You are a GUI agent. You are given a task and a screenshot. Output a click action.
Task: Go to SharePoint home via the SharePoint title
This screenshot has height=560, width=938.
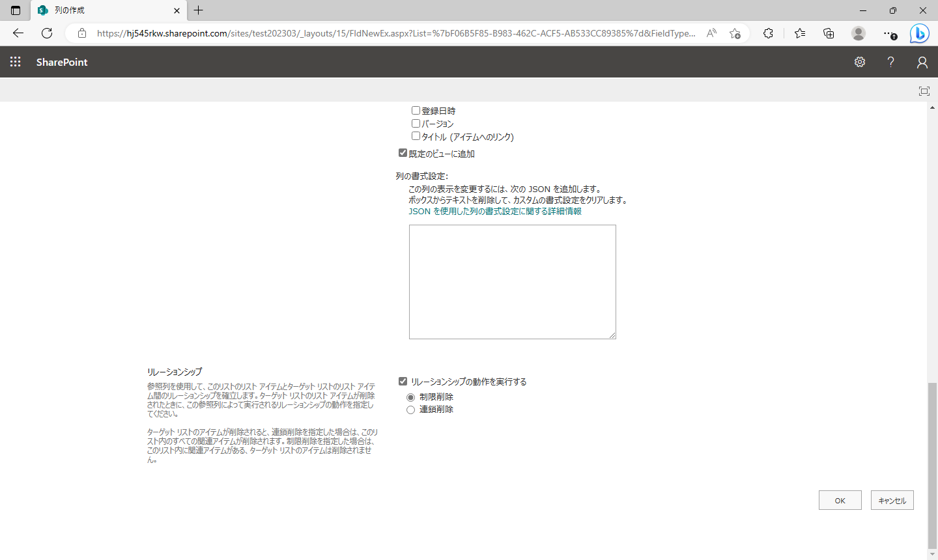click(62, 62)
